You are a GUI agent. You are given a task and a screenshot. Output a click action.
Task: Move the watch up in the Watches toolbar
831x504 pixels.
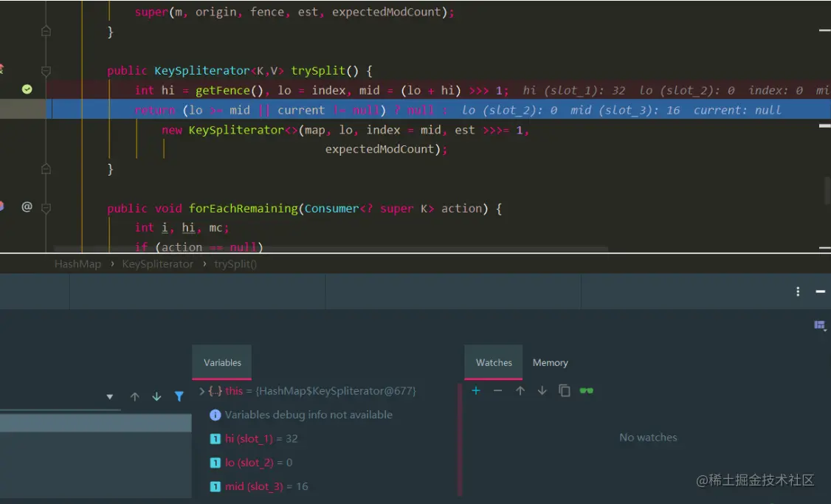520,390
